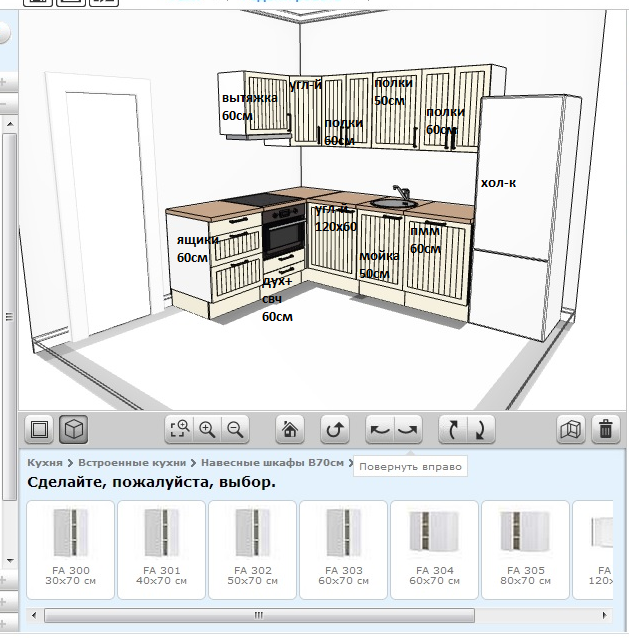Go to Встроенные кухни breadcrumb
Image resolution: width=629 pixels, height=638 pixels.
(132, 463)
